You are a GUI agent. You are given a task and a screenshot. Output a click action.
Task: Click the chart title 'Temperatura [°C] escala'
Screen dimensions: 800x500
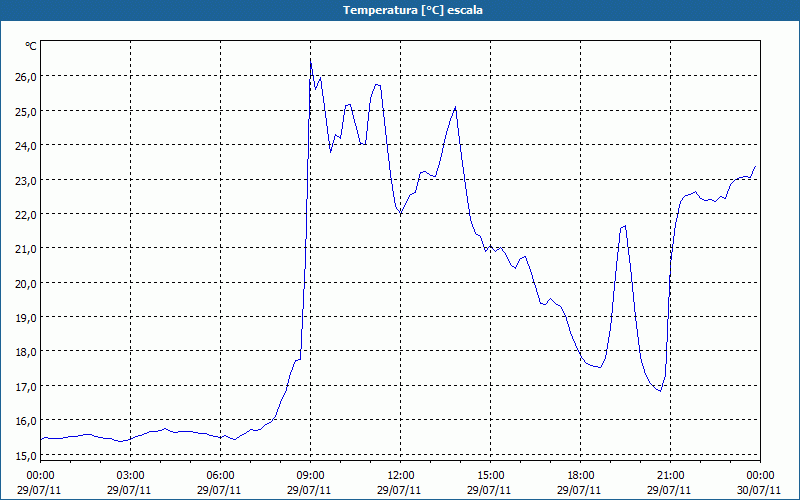point(412,10)
